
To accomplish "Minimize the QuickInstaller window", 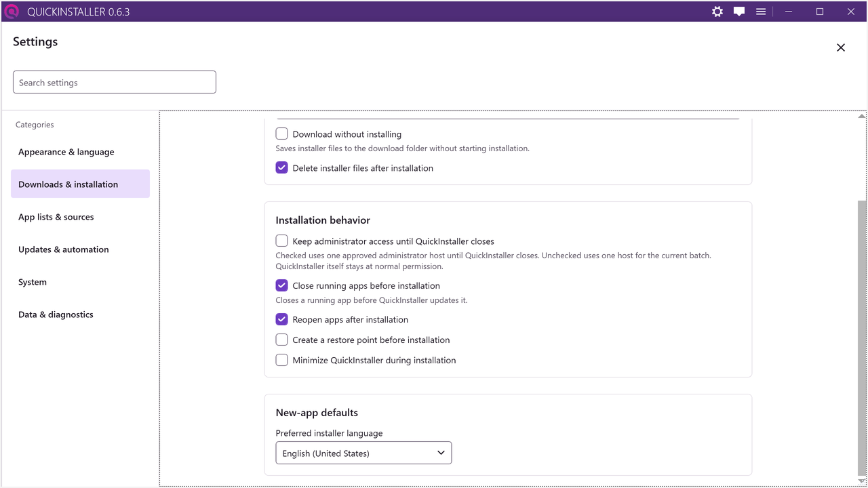I will click(x=789, y=12).
